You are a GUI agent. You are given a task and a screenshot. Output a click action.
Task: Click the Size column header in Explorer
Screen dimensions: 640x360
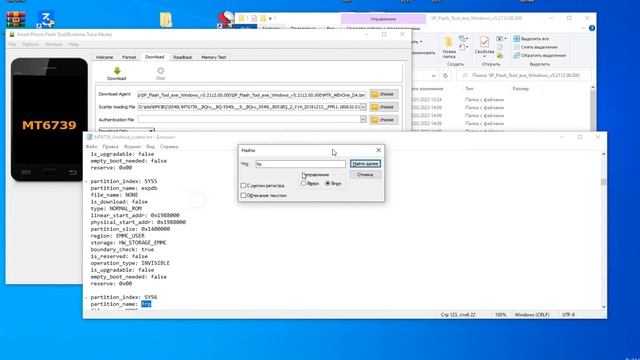(x=520, y=89)
